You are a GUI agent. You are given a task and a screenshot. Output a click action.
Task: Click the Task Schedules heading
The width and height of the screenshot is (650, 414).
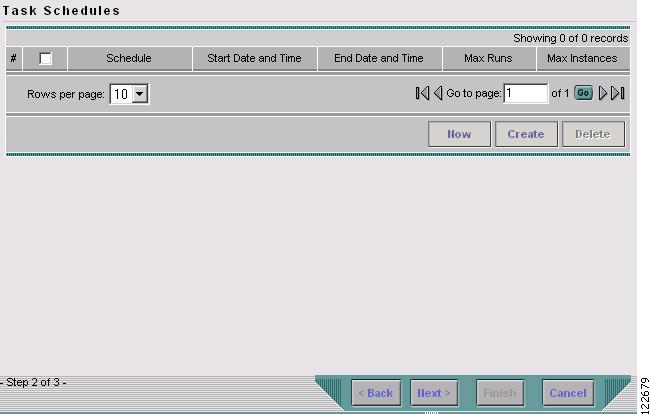(61, 11)
